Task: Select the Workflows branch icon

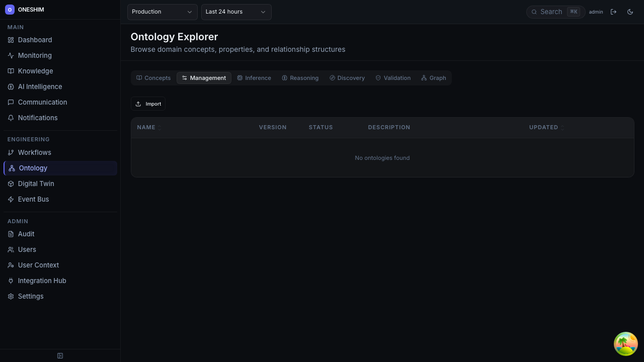Action: pos(11,152)
